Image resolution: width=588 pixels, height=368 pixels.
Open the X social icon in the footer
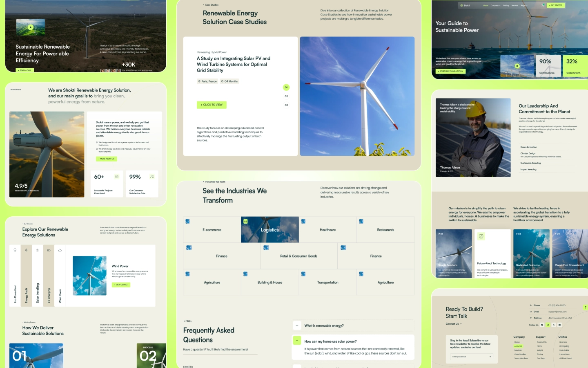(554, 325)
